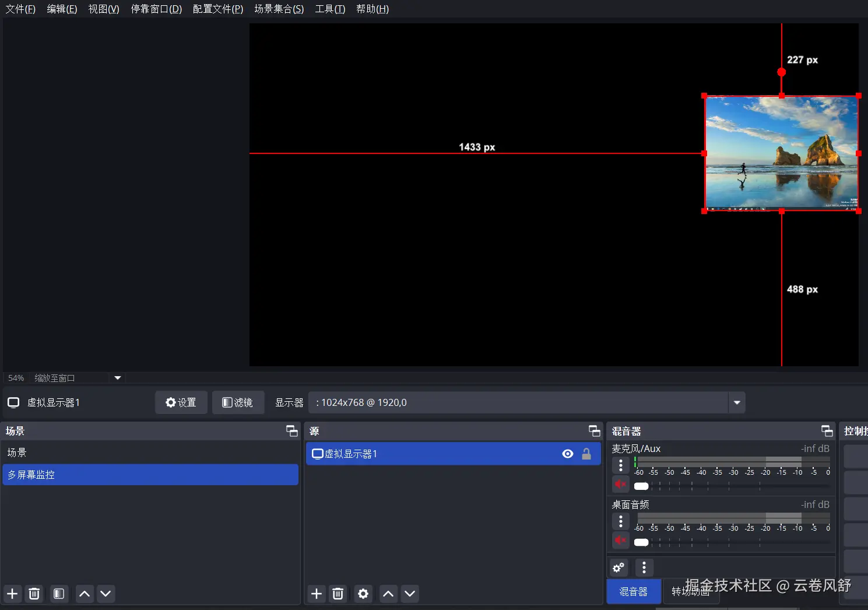Open the 停靠窗口(D) menu

(x=156, y=9)
